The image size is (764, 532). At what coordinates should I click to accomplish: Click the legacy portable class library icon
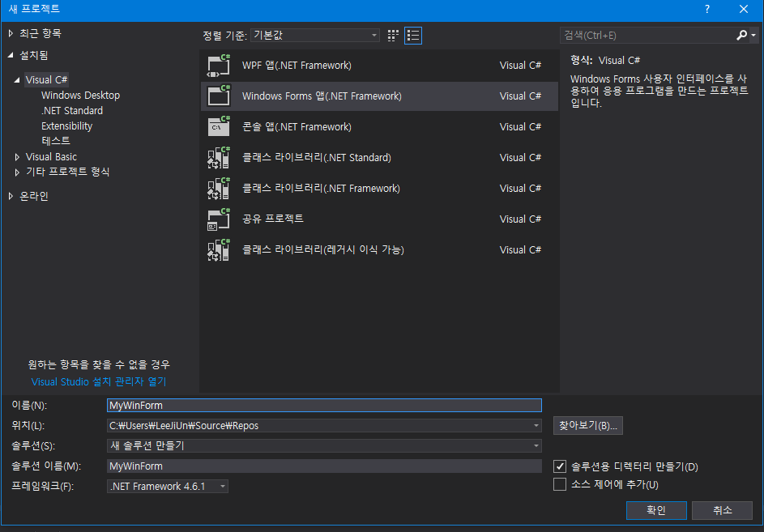point(219,249)
